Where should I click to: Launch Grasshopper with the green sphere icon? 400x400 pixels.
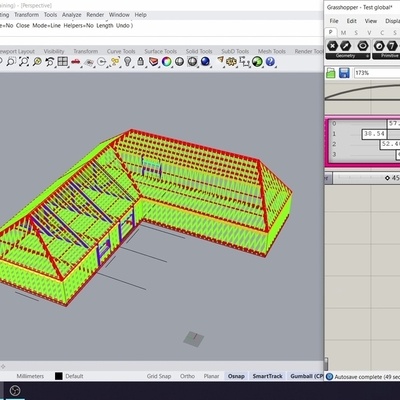[257, 62]
